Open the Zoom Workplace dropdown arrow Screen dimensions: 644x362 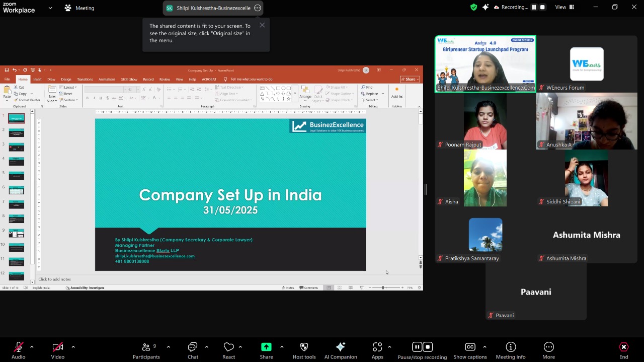pyautogui.click(x=50, y=8)
